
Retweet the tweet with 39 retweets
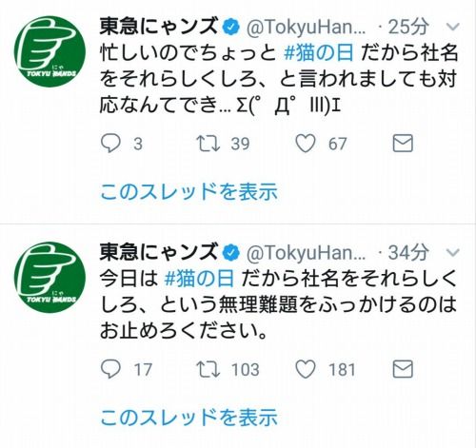click(208, 144)
